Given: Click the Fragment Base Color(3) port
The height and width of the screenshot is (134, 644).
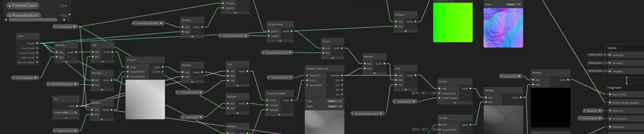Looking at the screenshot, I should 610,94.
